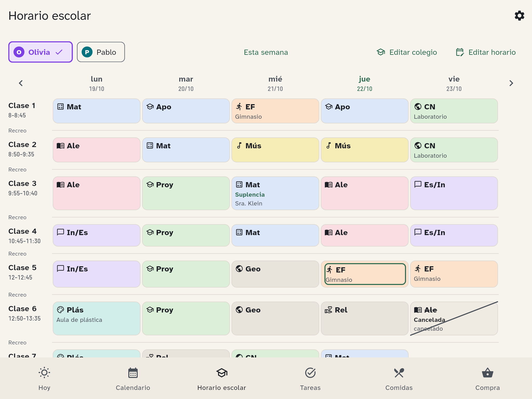532x399 pixels.
Task: Click the calendar-edit icon beside Editar horario
Action: pos(460,52)
